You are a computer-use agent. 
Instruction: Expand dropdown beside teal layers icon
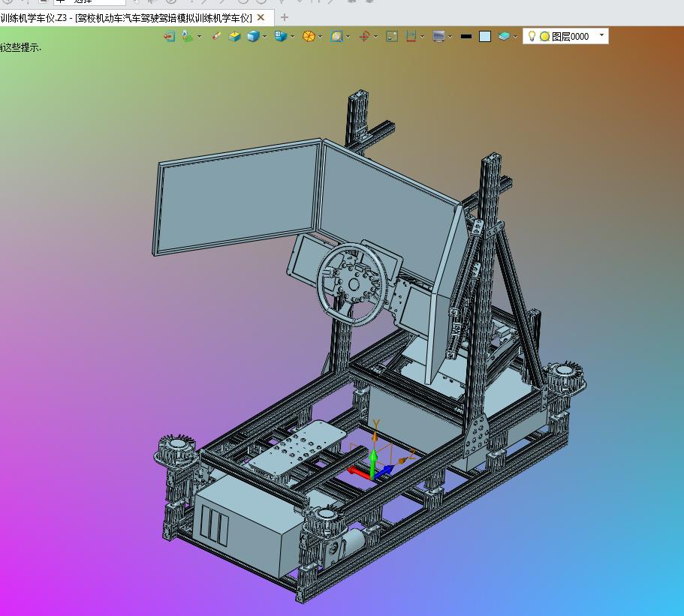click(515, 37)
